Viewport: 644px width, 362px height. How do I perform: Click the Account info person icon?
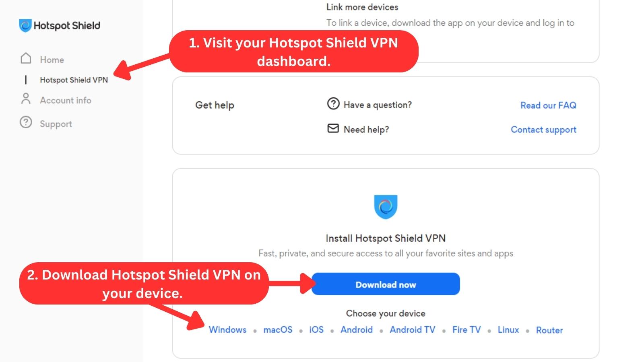tap(26, 99)
